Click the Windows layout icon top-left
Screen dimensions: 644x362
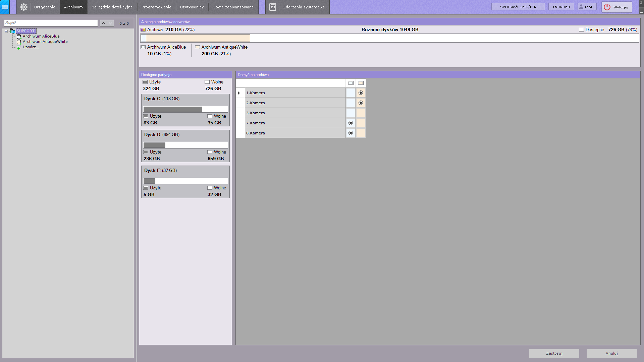click(5, 7)
